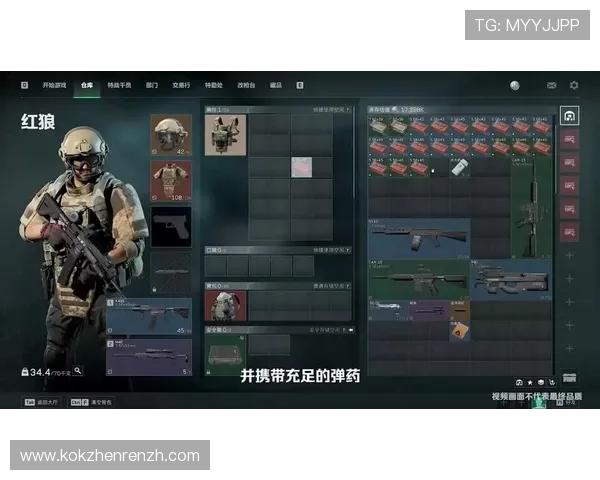Select primary weapon slot 1 rifle
The width and height of the screenshot is (600, 480).
click(149, 316)
